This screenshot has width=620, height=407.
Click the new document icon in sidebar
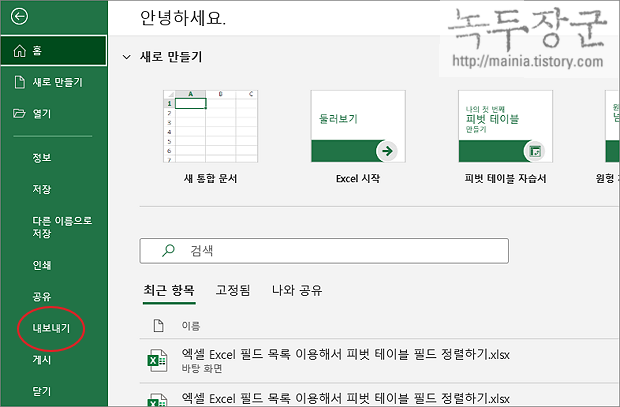(x=19, y=82)
